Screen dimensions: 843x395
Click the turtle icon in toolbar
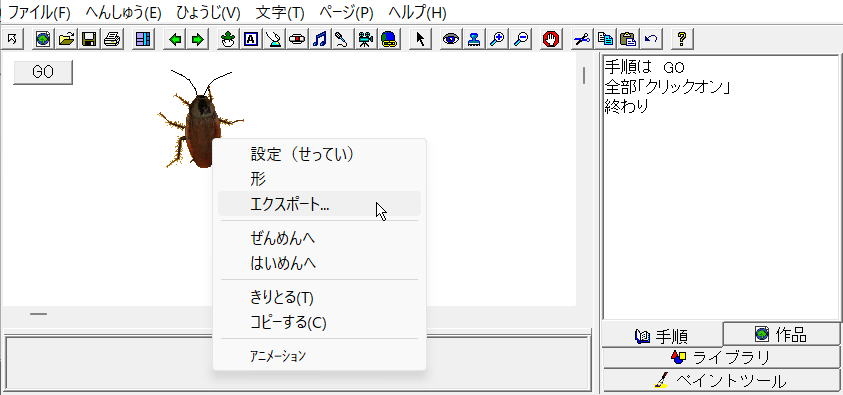228,39
